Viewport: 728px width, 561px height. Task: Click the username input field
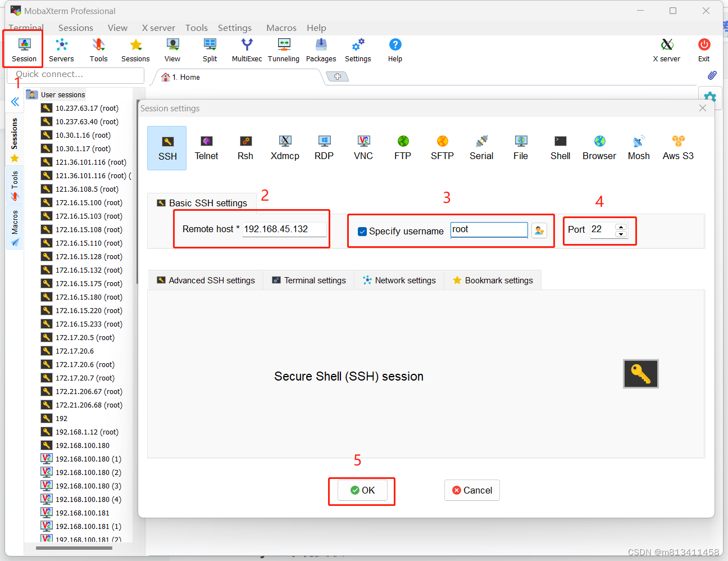pos(489,229)
